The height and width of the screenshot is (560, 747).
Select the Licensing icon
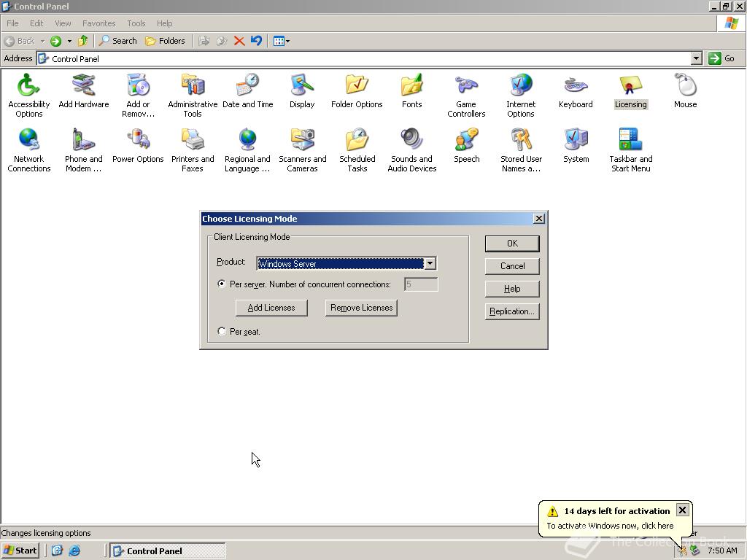[x=630, y=90]
